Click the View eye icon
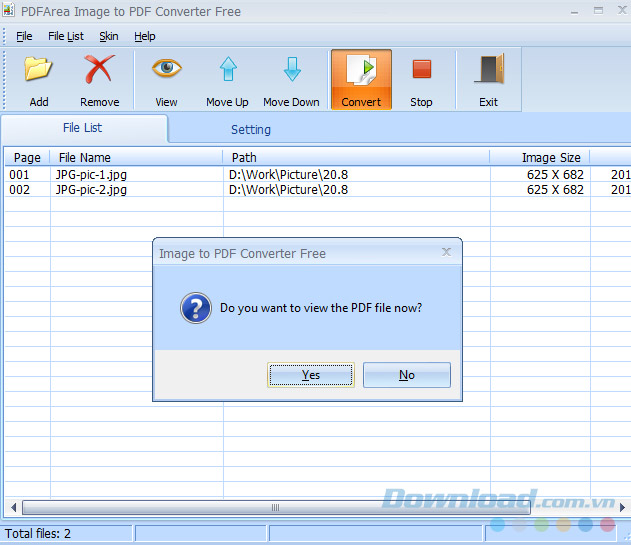Image resolution: width=631 pixels, height=545 pixels. [167, 68]
